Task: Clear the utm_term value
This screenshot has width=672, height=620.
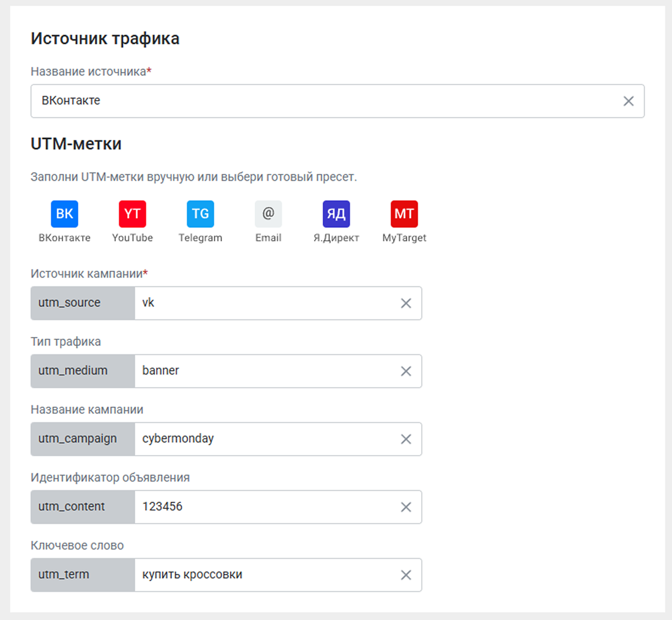Action: (406, 575)
